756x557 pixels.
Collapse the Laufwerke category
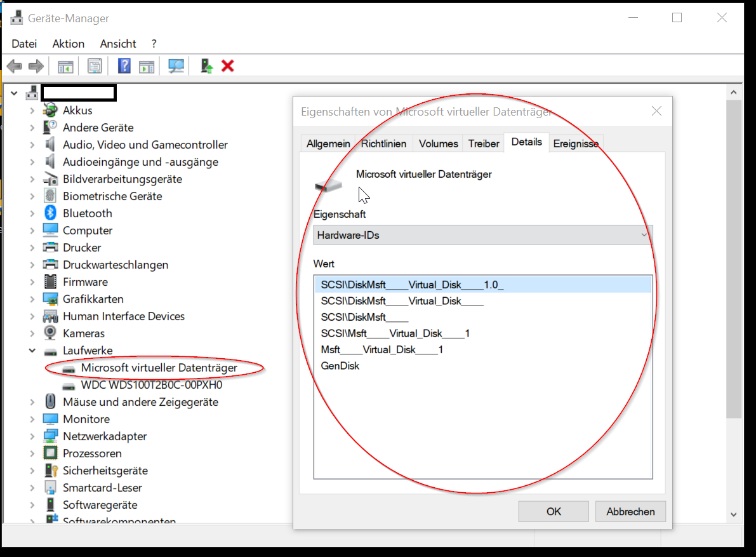pos(32,351)
